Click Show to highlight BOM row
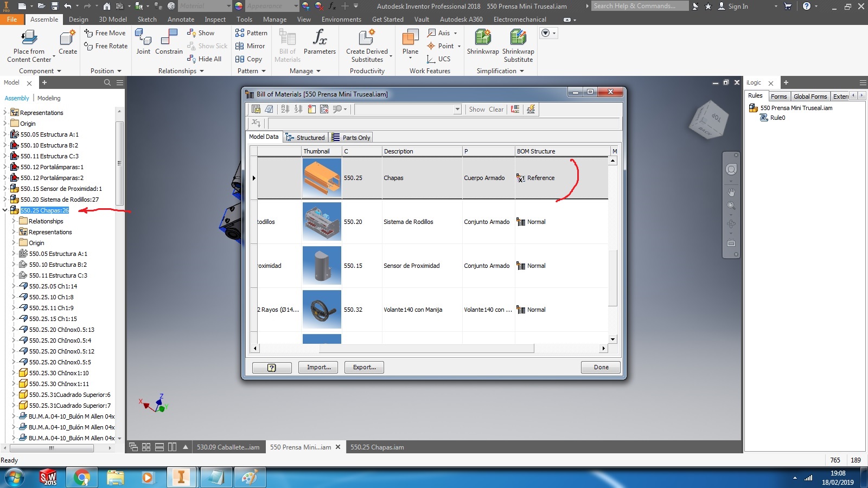 pos(476,109)
